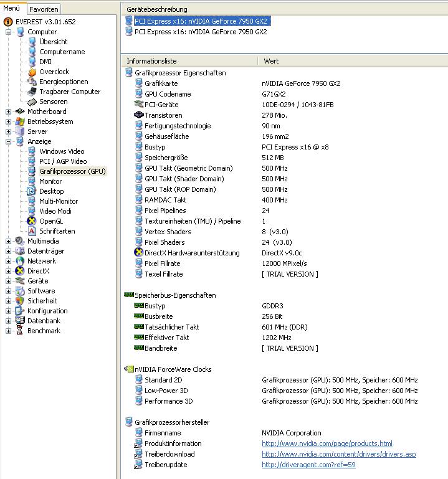Click the nVIDIA ForceWare Clocks logo icon

tap(129, 369)
